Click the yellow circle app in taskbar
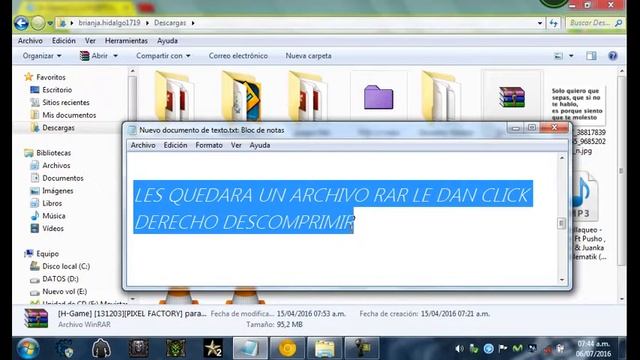The image size is (640, 360). (287, 349)
